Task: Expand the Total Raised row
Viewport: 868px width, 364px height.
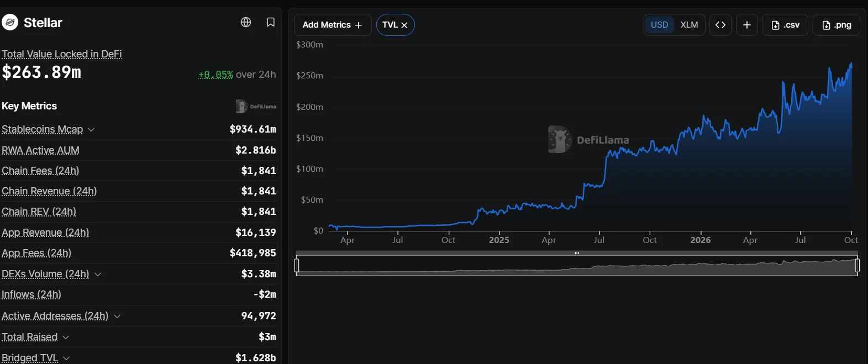Action: click(66, 337)
